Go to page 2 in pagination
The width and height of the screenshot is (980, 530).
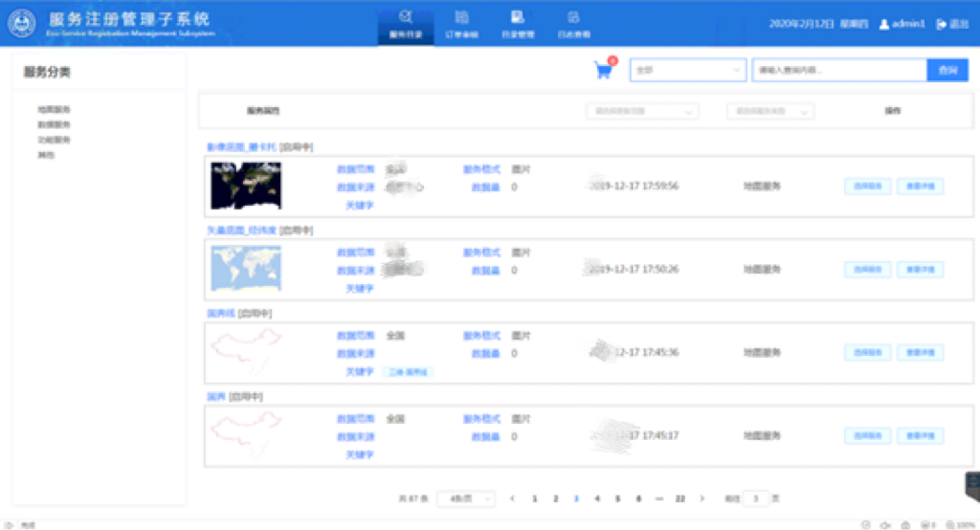pos(555,498)
